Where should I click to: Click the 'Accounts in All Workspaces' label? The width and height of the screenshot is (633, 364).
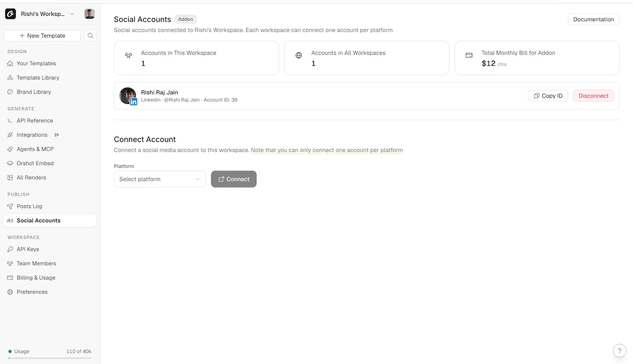349,53
